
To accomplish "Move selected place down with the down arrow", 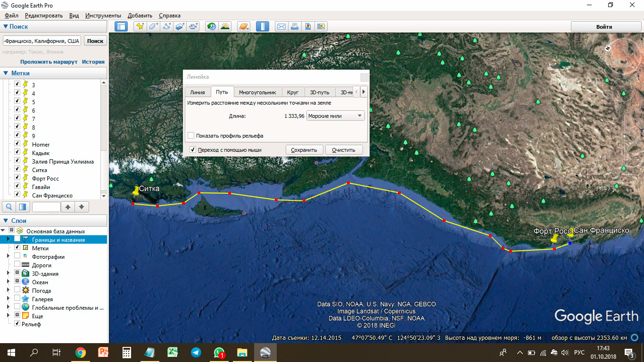I will click(82, 206).
